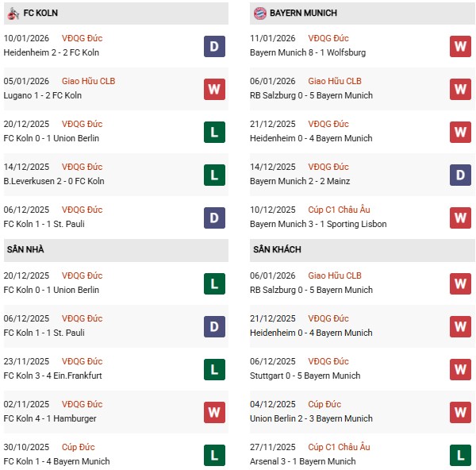
Task: Open the Union Berlin 2-3 Bayern Munich match
Action: coord(311,418)
